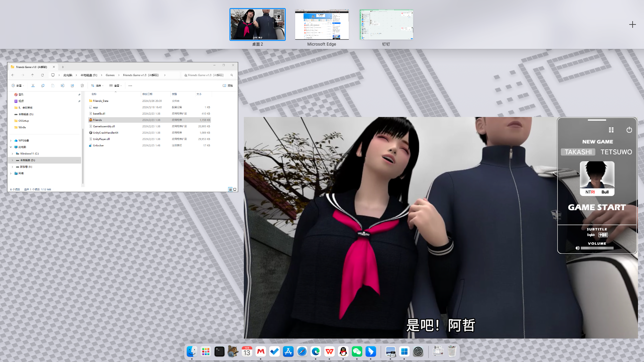Add a new Explorer tab
The image size is (644, 362).
pos(63,67)
